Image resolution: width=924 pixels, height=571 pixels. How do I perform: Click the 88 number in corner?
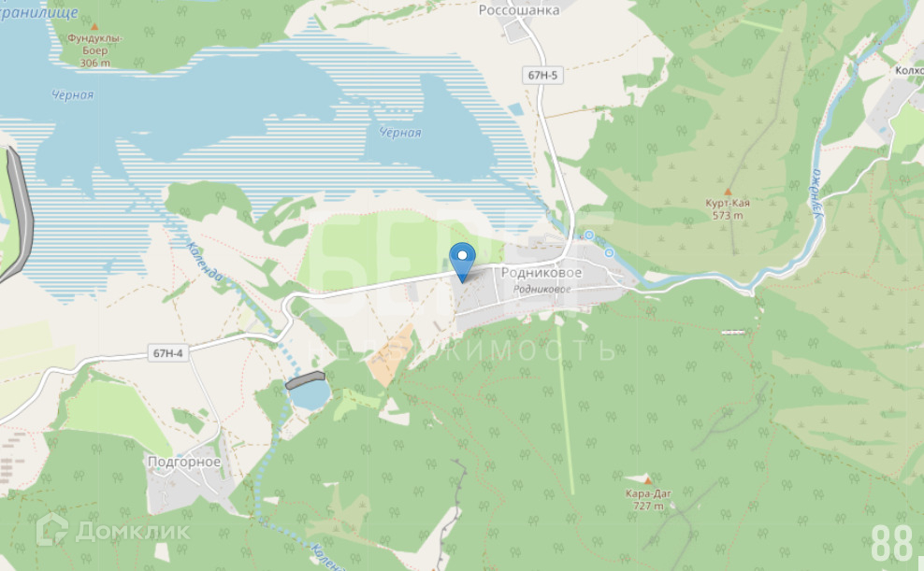pos(891,544)
